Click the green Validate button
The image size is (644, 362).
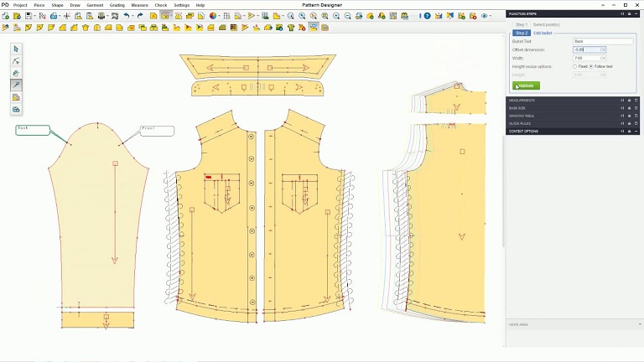[526, 85]
